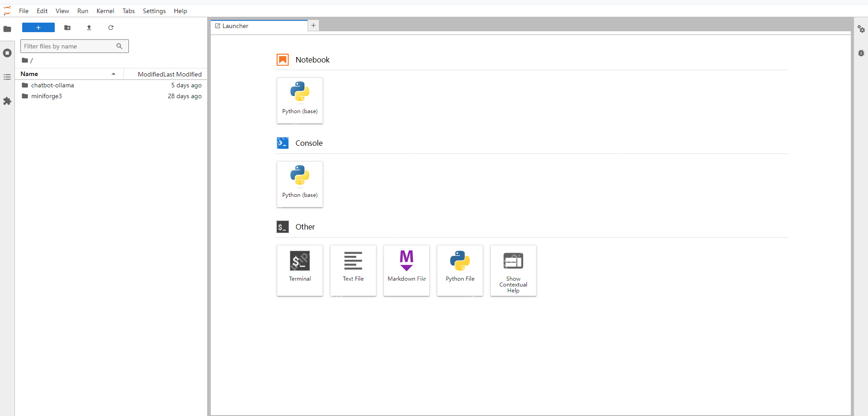The height and width of the screenshot is (416, 868).
Task: Show Contextual Help card
Action: point(513,271)
